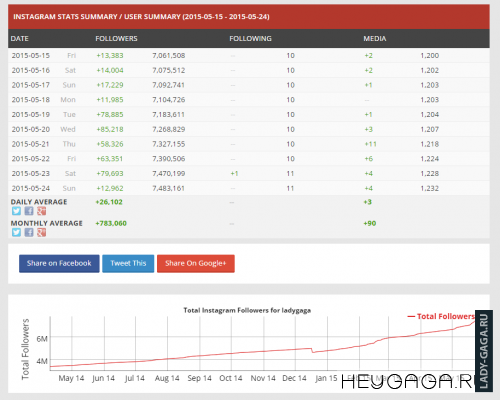Click follower gain +79,693

point(110,173)
